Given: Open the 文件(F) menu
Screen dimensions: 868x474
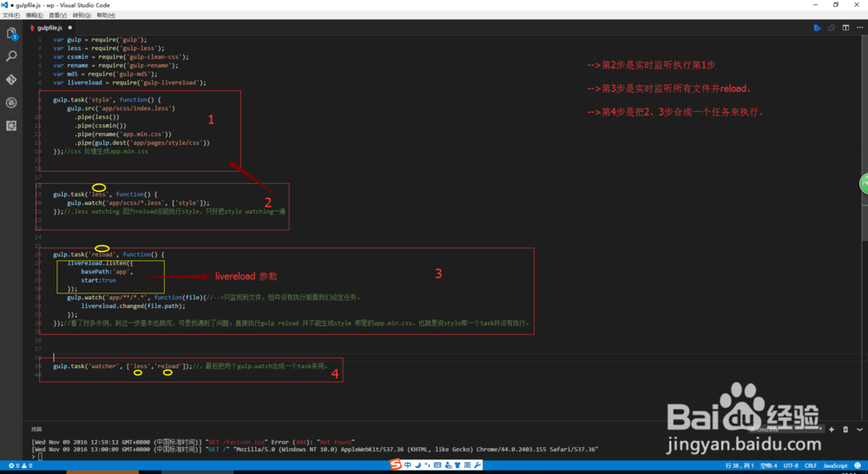Looking at the screenshot, I should [x=11, y=16].
